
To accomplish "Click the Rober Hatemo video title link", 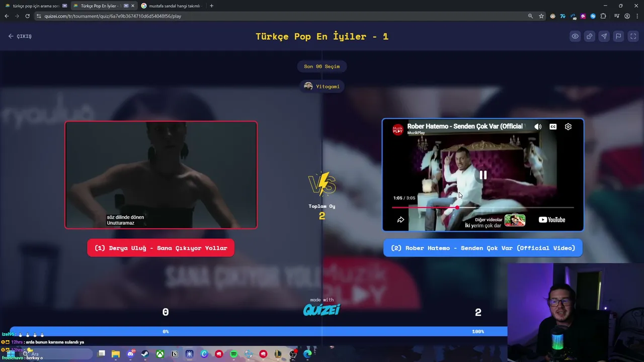I will coord(465,126).
